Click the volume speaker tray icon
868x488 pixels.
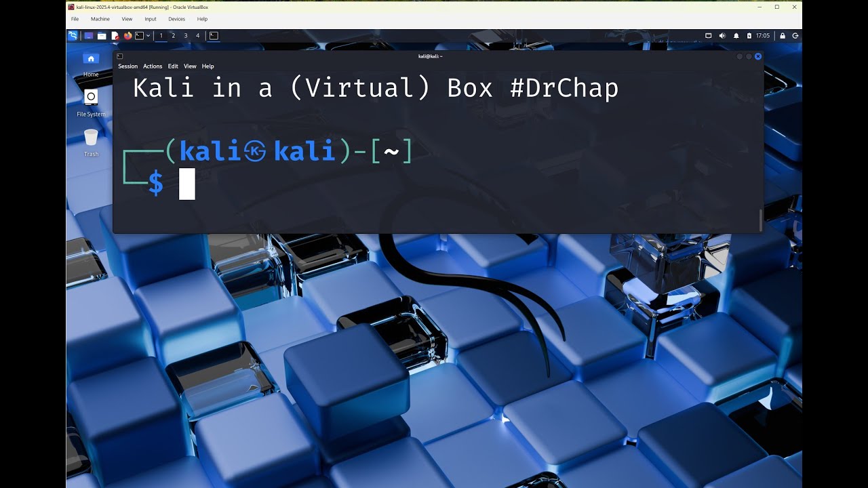click(x=722, y=35)
